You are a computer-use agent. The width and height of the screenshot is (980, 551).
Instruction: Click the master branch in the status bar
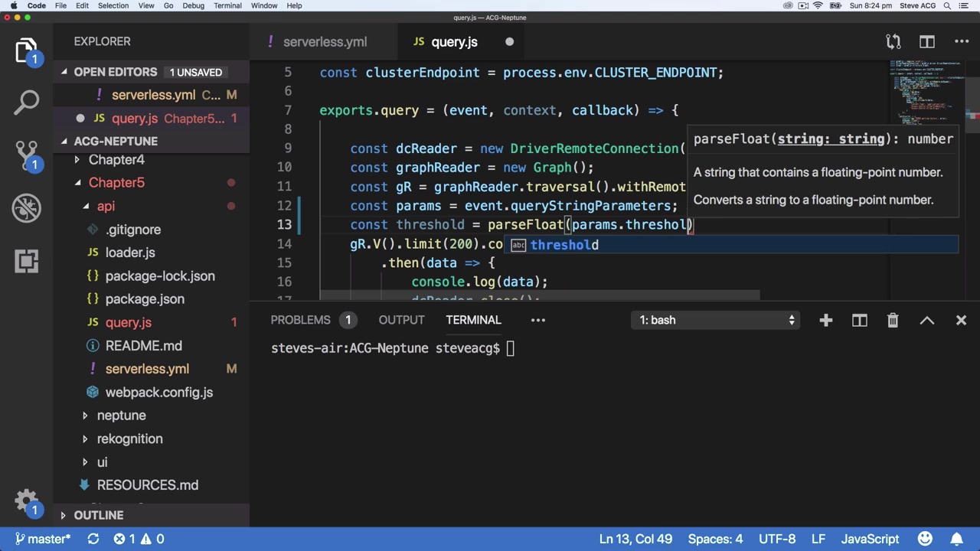click(x=43, y=539)
